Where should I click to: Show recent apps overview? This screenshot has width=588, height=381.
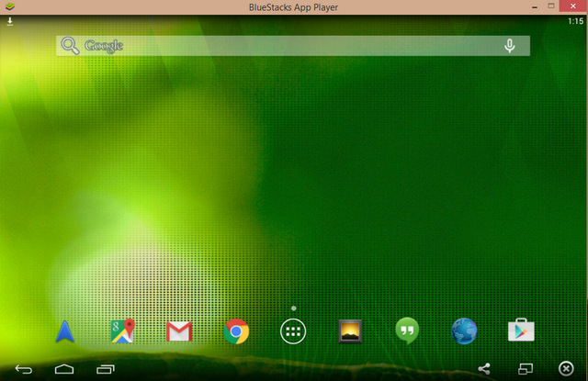[x=106, y=369]
